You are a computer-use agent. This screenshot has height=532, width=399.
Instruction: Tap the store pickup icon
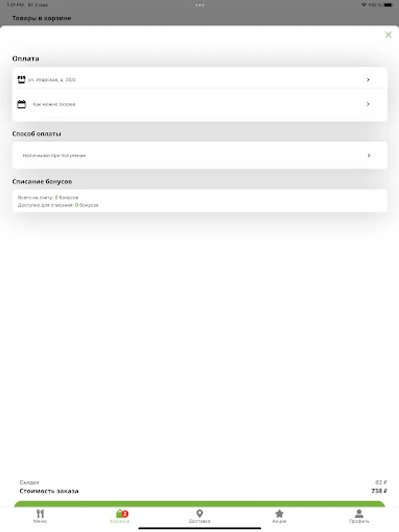click(x=22, y=79)
